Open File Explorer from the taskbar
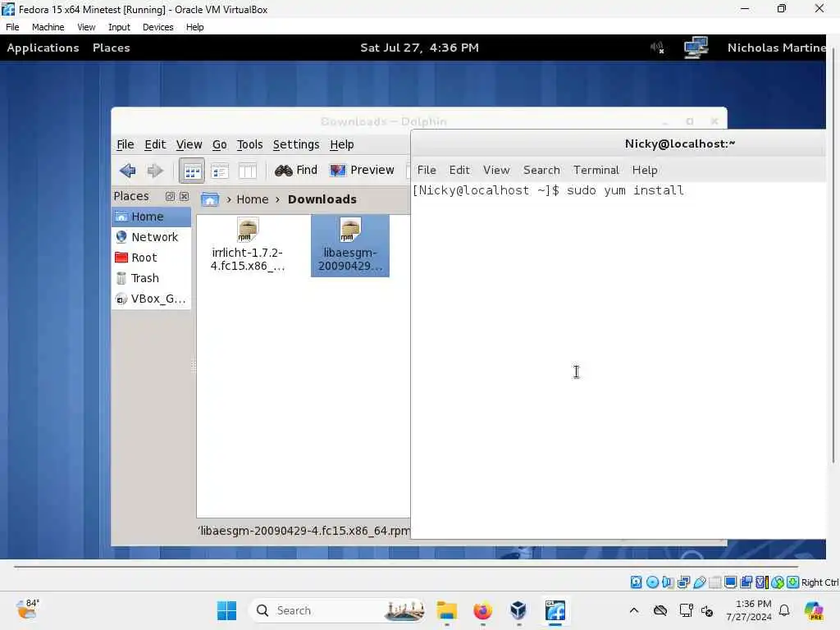Viewport: 840px width, 630px height. (447, 610)
